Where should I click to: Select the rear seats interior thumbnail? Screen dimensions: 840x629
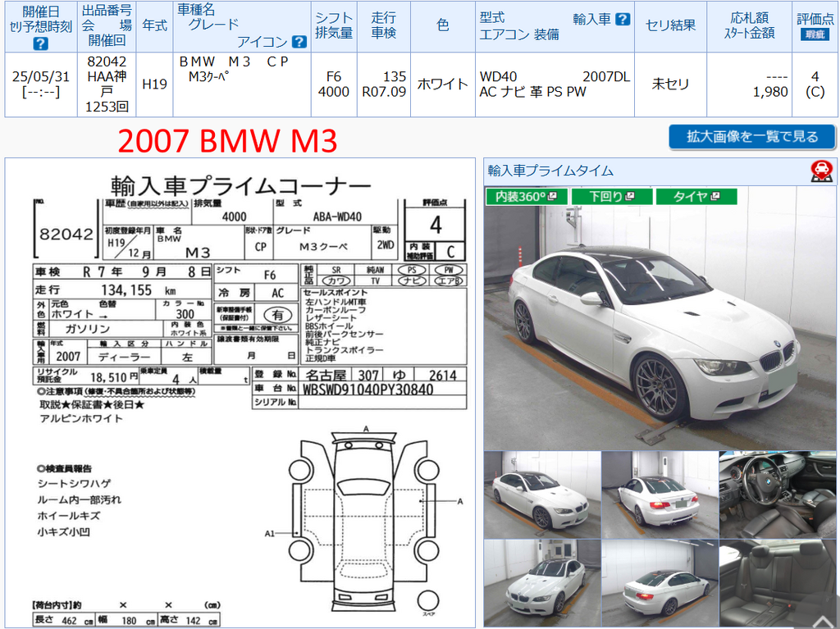pyautogui.click(x=778, y=583)
